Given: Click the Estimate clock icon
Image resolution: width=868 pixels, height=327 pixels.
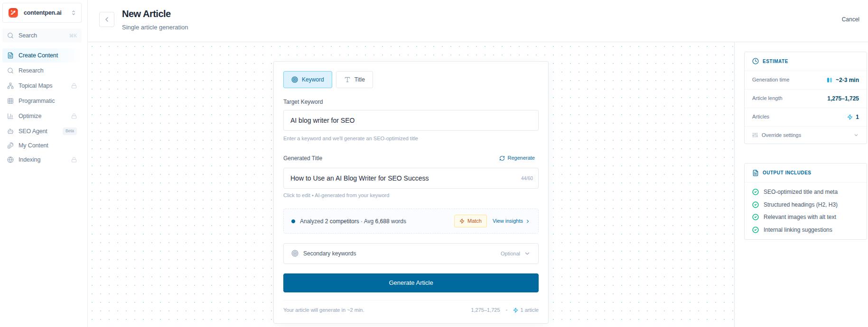Looking at the screenshot, I should (756, 61).
